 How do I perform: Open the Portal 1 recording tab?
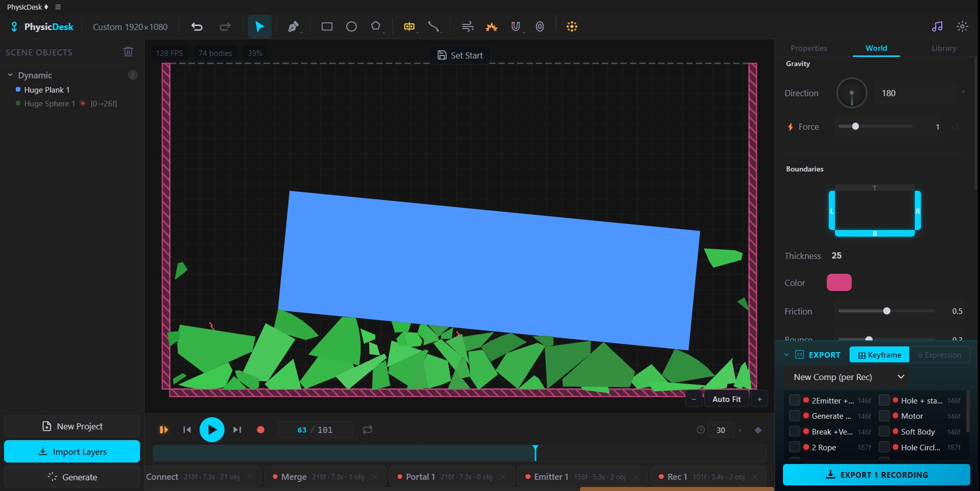(x=452, y=477)
